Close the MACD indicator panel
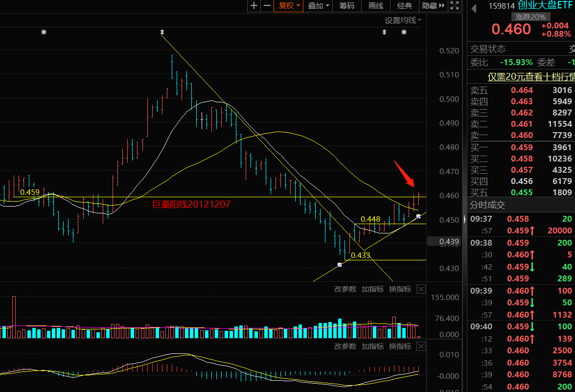 [421, 346]
